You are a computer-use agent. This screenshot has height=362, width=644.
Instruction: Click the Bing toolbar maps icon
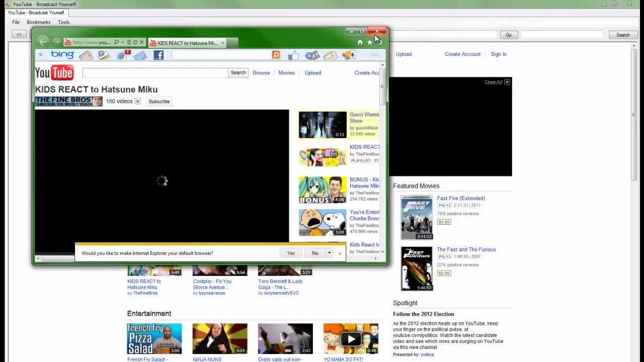(330, 55)
